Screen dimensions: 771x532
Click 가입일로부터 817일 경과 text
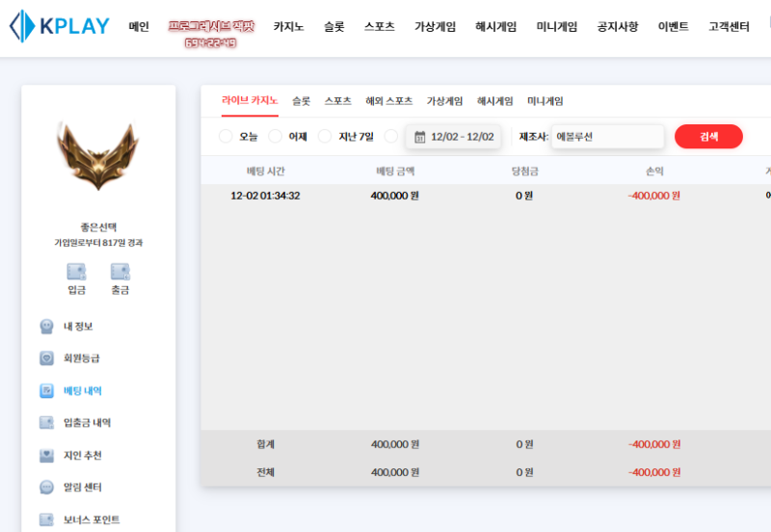pyautogui.click(x=98, y=243)
